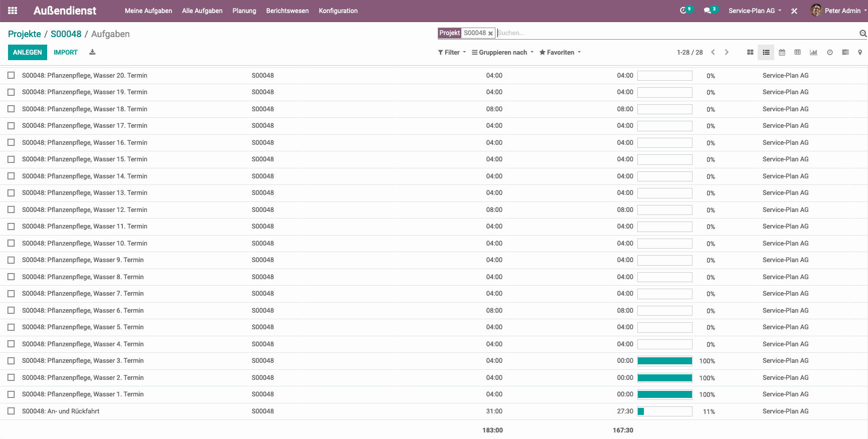Open task Pflanzenpflege, Wasser 14. Termin

(85, 176)
